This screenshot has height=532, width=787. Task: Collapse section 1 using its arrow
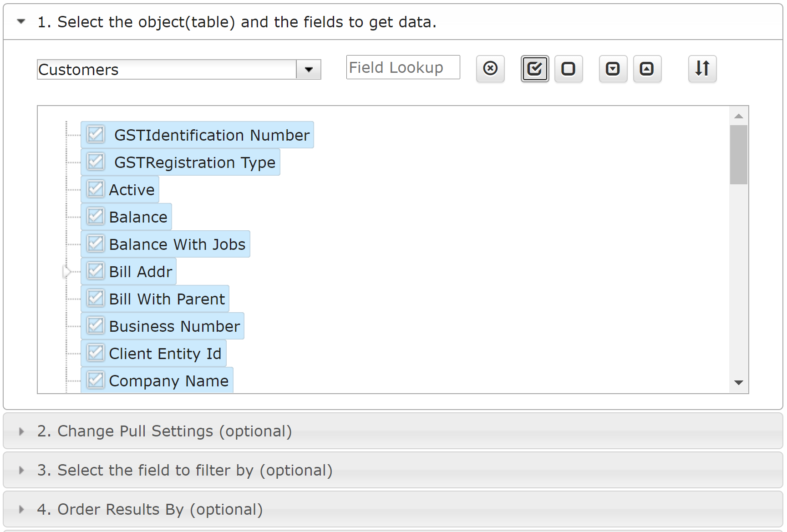21,22
